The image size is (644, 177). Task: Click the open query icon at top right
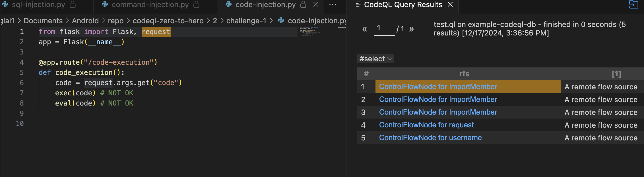pyautogui.click(x=633, y=5)
